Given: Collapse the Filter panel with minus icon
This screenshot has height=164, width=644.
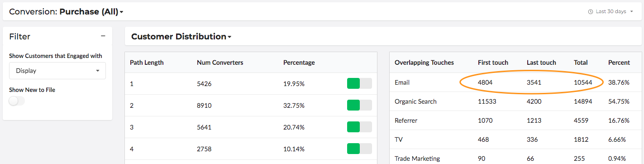Looking at the screenshot, I should coord(103,36).
